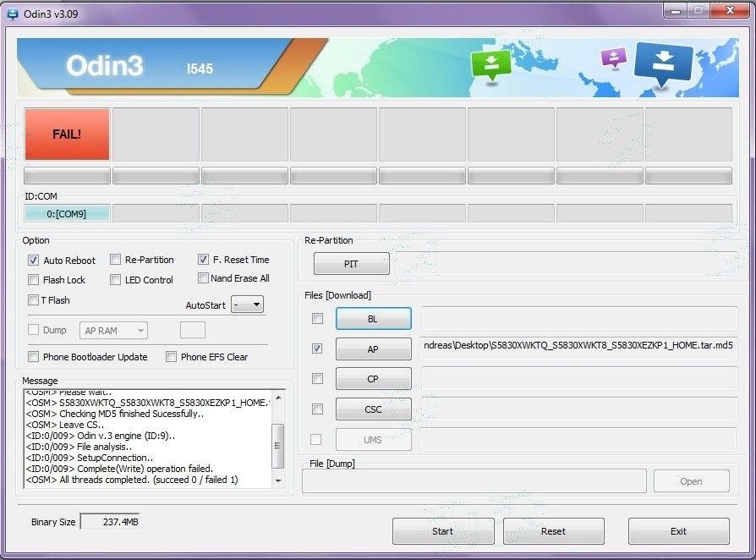
Task: Click the 'Checking MD5 finished Sucessfully..' line
Action: click(115, 414)
